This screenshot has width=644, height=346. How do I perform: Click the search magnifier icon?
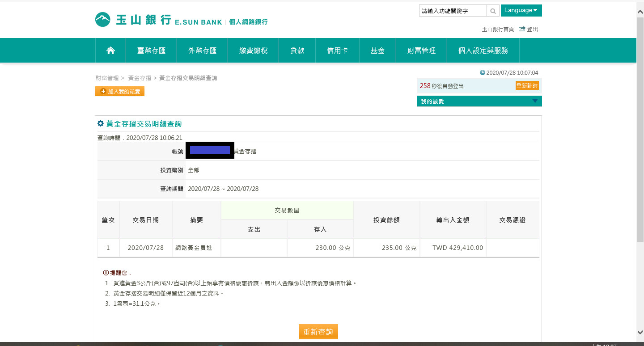[492, 11]
